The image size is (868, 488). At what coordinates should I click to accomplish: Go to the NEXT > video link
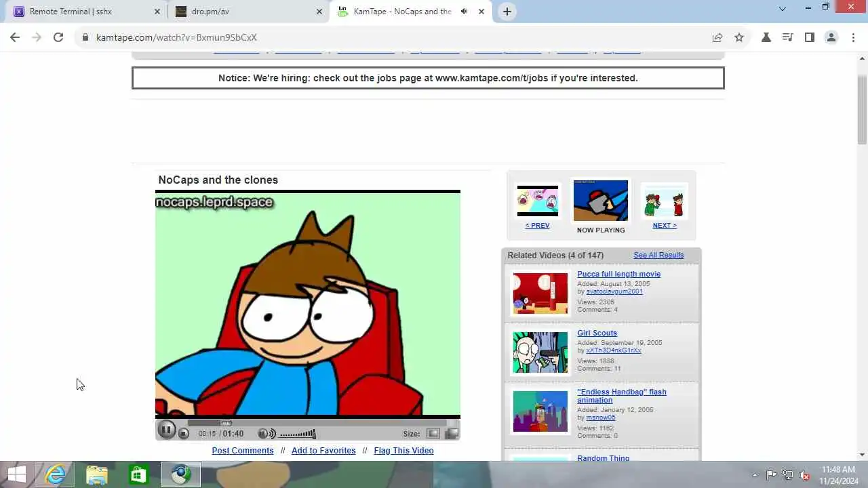pyautogui.click(x=665, y=226)
